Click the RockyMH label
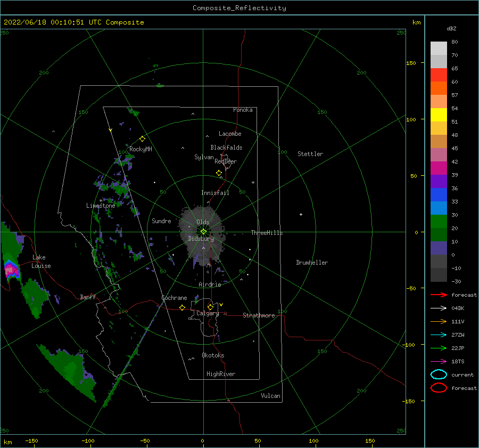Screen dimensions: 479x448 coord(141,149)
